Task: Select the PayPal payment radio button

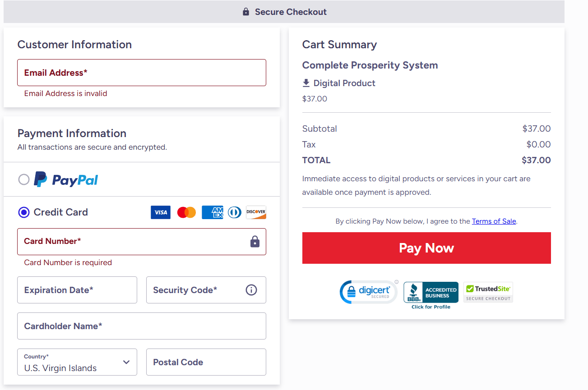Action: (x=24, y=179)
